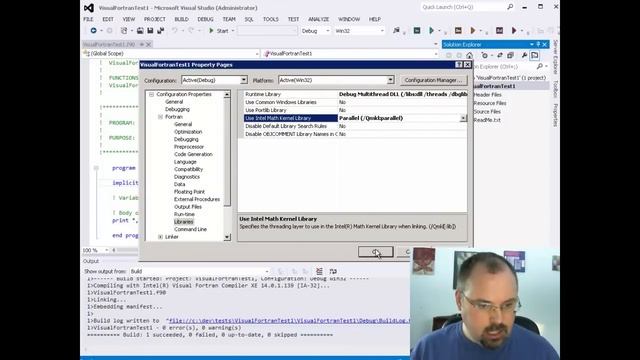Select Command Line in property tree
Image resolution: width=640 pixels, height=360 pixels.
(190, 229)
